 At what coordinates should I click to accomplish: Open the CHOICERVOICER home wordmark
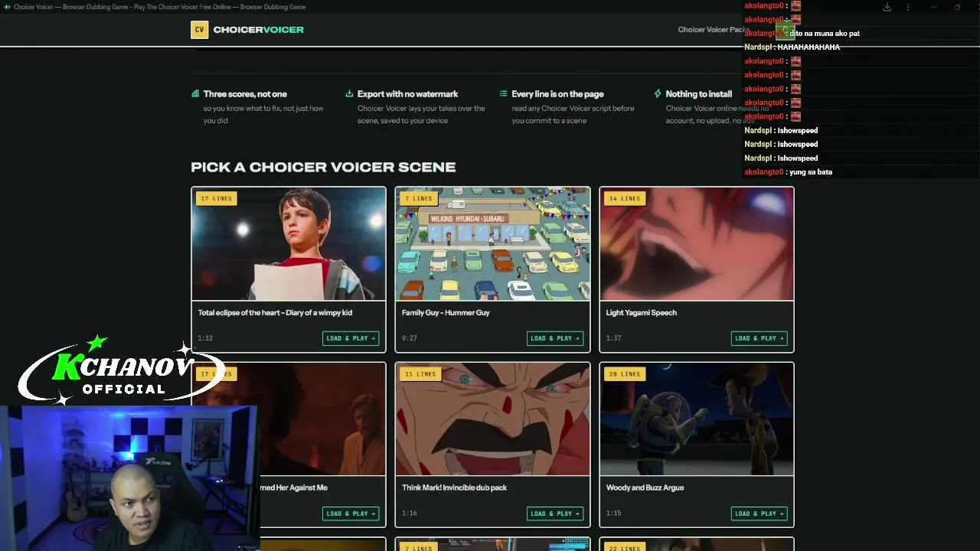point(259,30)
